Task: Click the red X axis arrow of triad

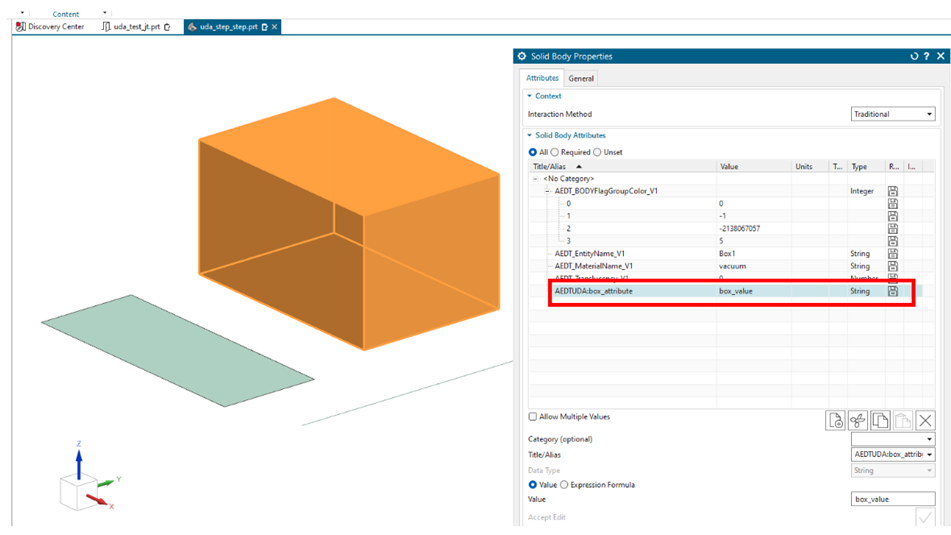Action: (96, 499)
